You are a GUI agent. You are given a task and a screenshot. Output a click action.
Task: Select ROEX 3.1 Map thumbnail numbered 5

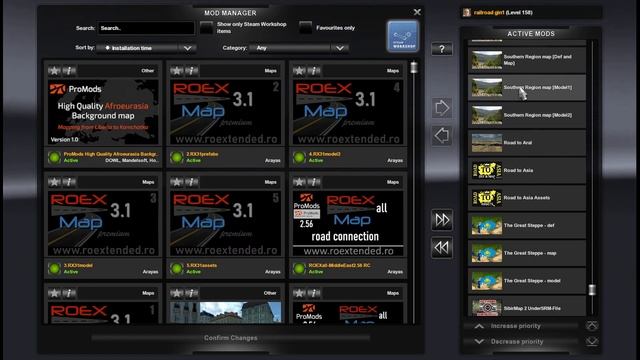coord(225,223)
